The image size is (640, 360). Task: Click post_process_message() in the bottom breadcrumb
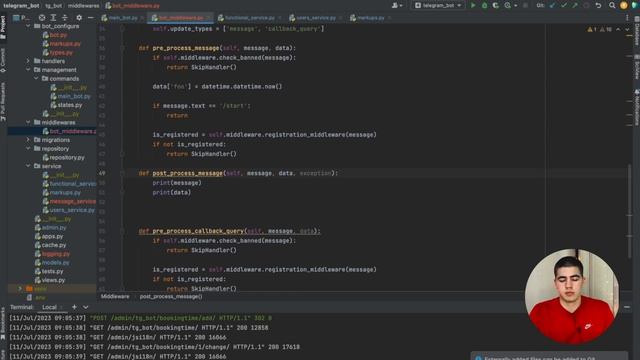pyautogui.click(x=171, y=296)
